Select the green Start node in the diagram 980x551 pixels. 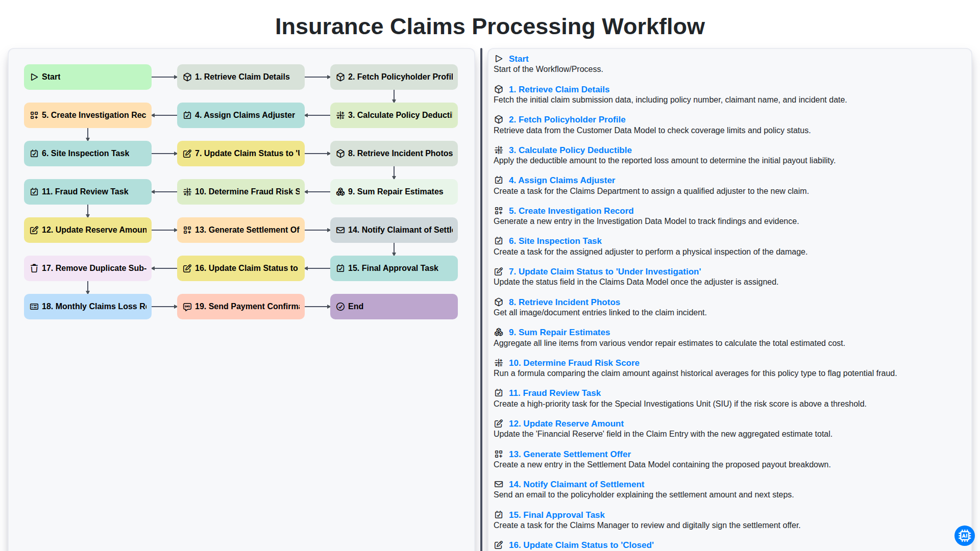pyautogui.click(x=88, y=77)
